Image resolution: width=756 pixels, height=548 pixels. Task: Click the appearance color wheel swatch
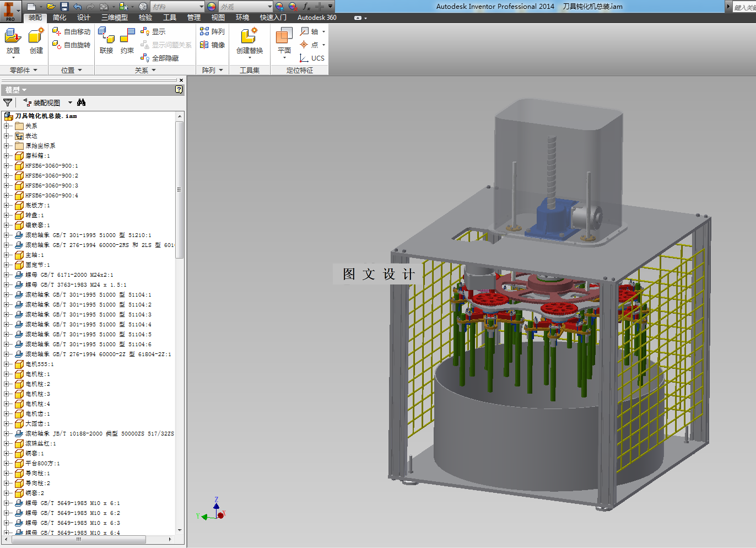click(x=212, y=7)
